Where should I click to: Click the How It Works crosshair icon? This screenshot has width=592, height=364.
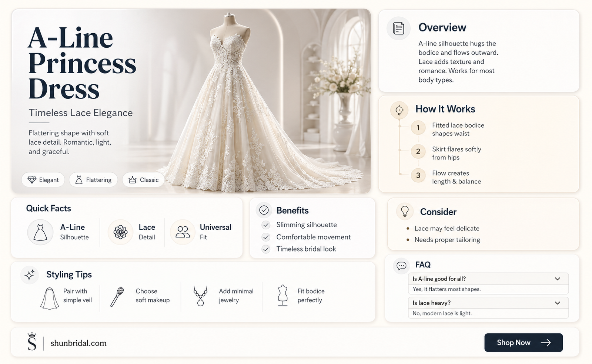(399, 110)
